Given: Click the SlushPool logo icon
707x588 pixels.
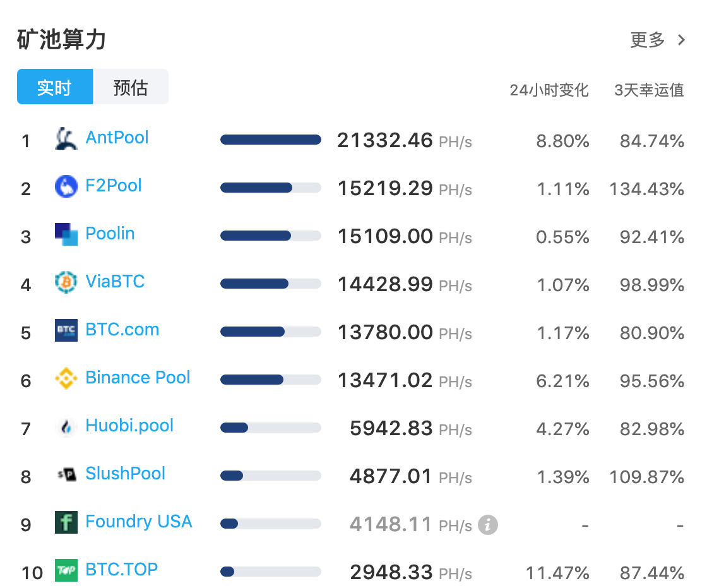Looking at the screenshot, I should 66,474.
